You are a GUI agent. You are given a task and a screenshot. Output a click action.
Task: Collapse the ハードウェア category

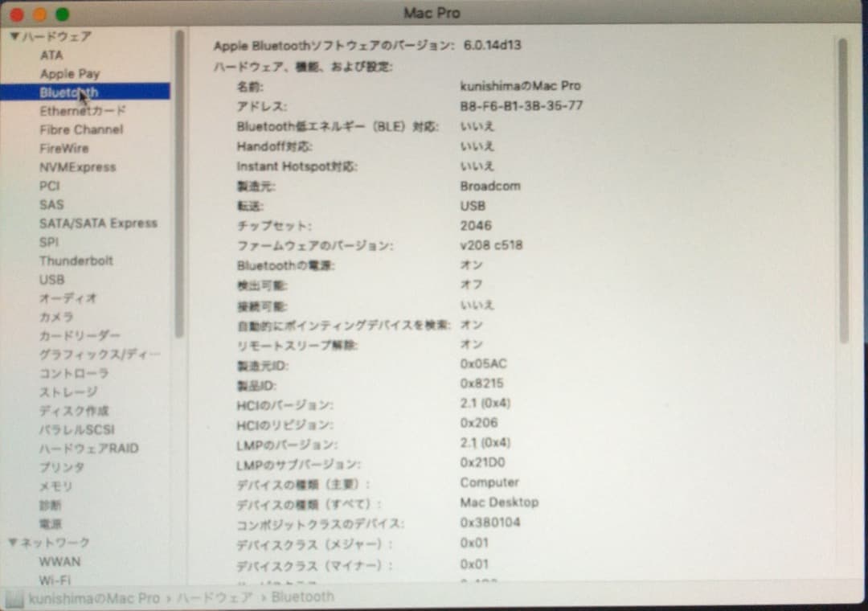[x=14, y=35]
